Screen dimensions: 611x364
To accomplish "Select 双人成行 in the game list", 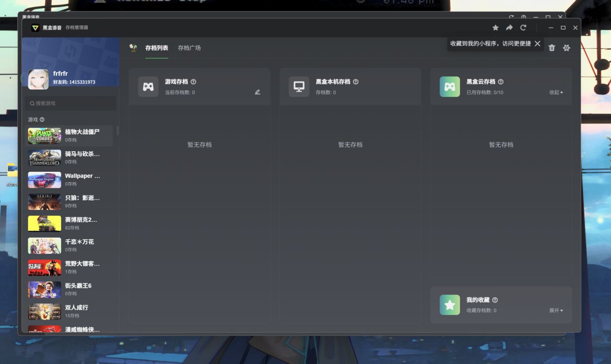I will 69,311.
